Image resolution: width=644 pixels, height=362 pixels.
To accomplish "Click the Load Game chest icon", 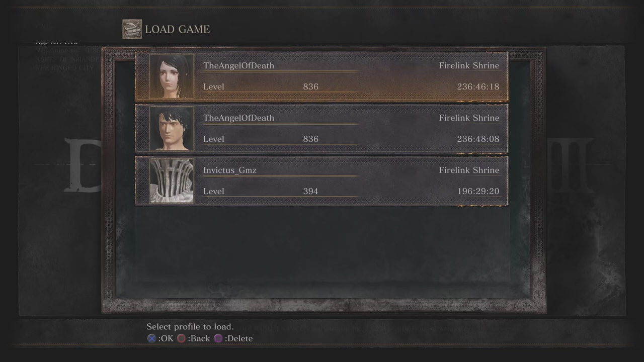I will pos(132,29).
